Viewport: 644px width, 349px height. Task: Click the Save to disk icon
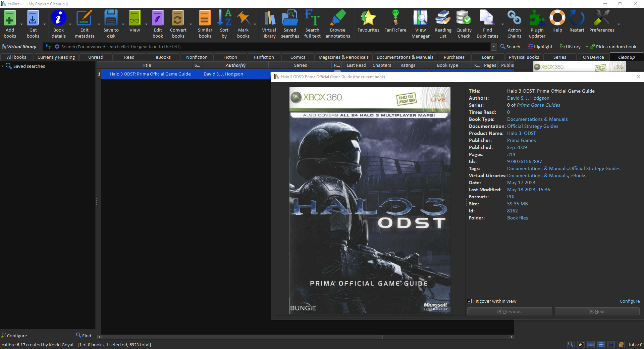(111, 18)
